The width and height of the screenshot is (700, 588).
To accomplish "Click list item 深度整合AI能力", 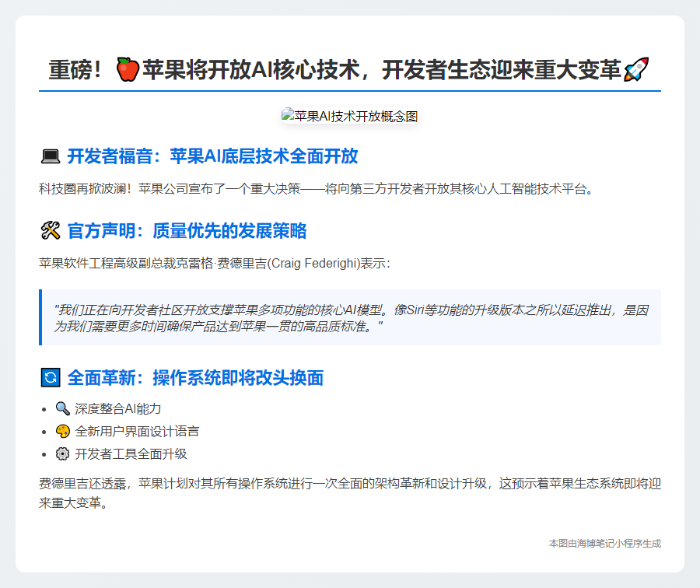I will click(118, 408).
